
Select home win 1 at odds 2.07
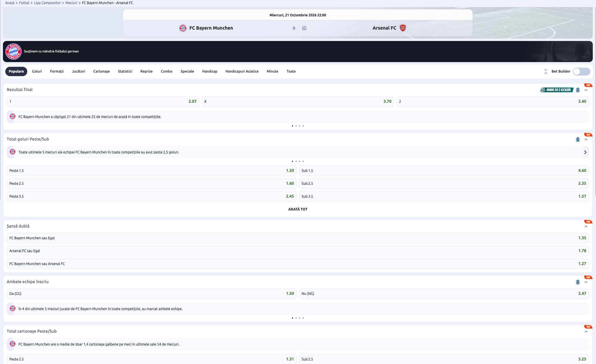pos(103,102)
